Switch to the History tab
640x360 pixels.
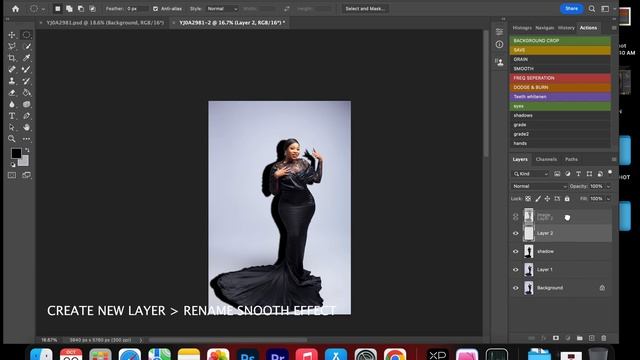pyautogui.click(x=566, y=28)
